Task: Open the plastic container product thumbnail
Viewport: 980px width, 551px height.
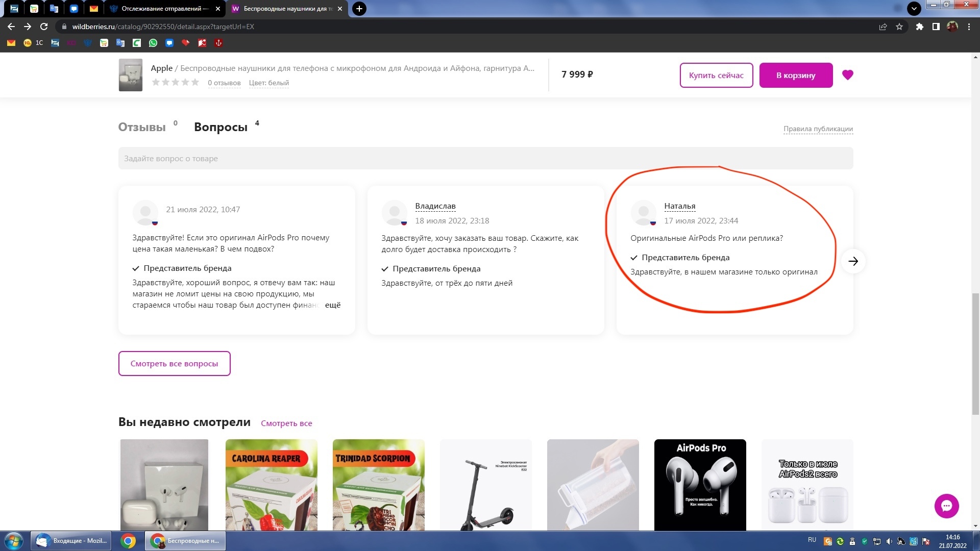Action: pos(593,485)
